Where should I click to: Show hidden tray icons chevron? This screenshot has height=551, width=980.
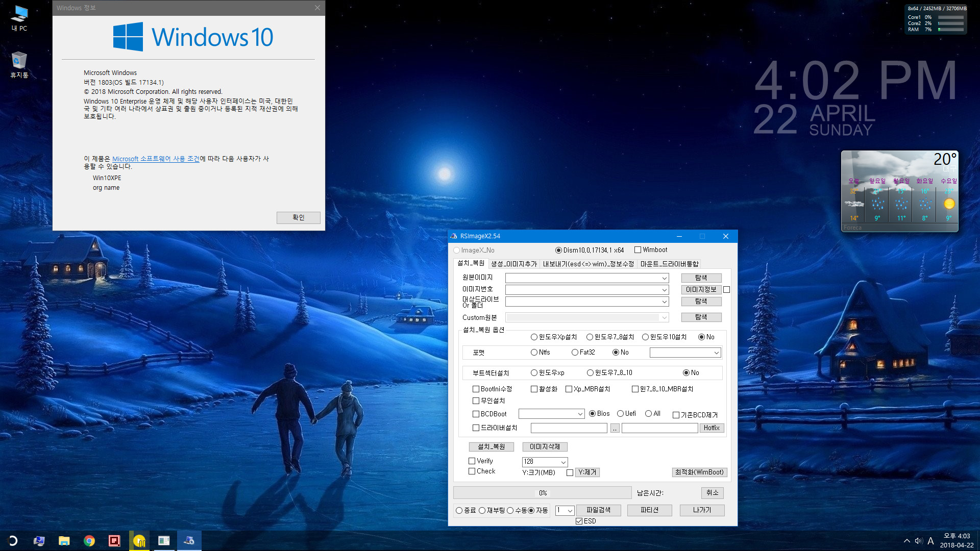(906, 541)
